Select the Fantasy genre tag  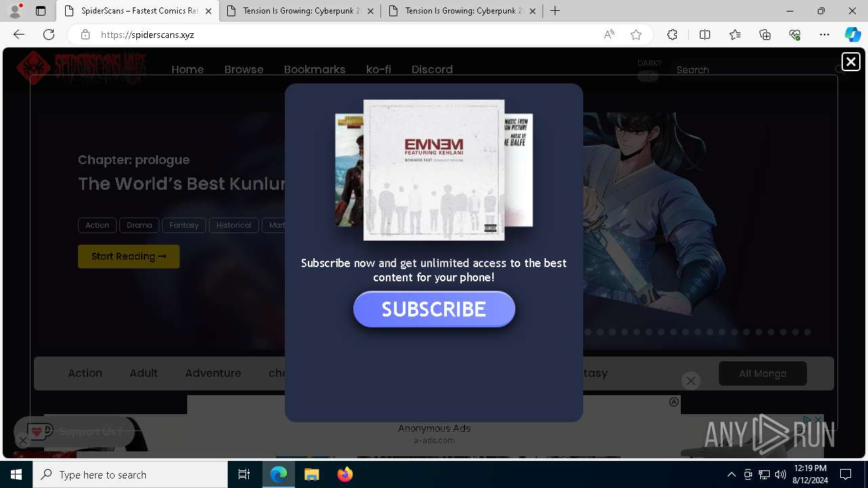click(184, 225)
